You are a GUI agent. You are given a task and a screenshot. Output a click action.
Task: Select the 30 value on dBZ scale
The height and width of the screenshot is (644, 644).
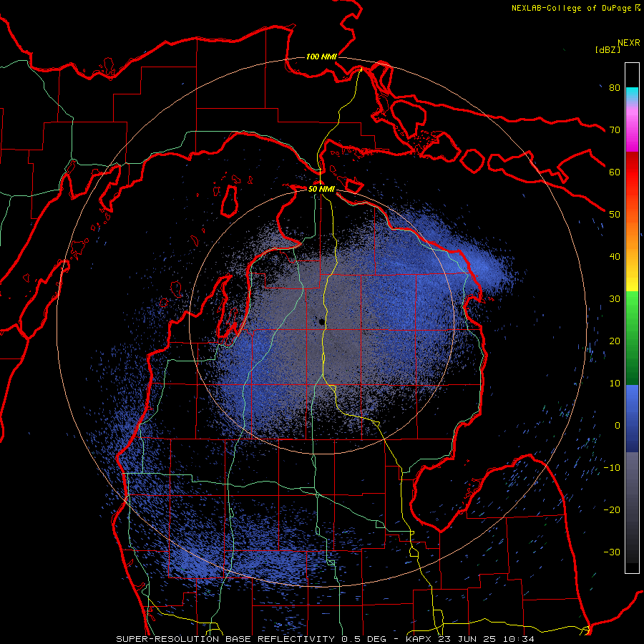615,299
